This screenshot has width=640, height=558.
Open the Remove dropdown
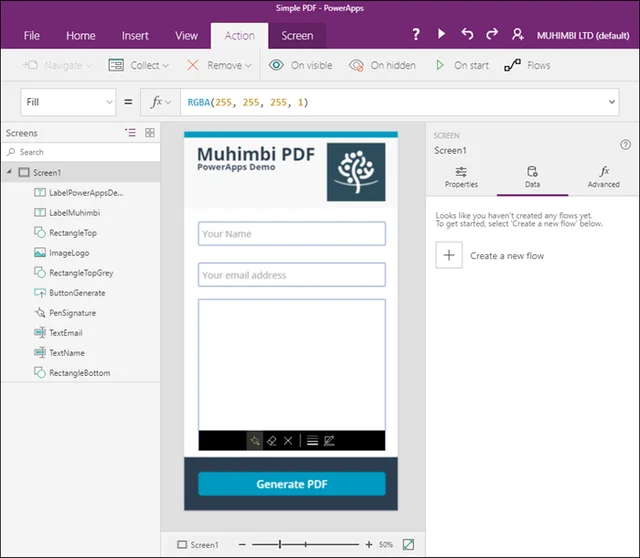tap(219, 65)
